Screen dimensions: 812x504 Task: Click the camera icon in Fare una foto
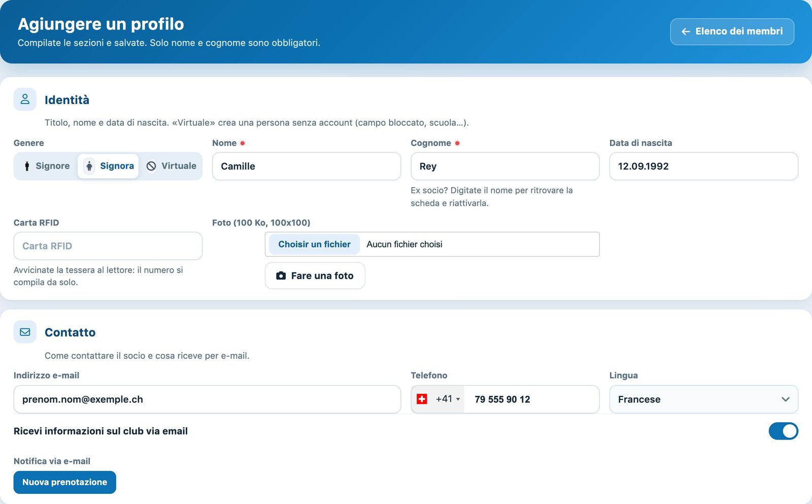point(281,276)
